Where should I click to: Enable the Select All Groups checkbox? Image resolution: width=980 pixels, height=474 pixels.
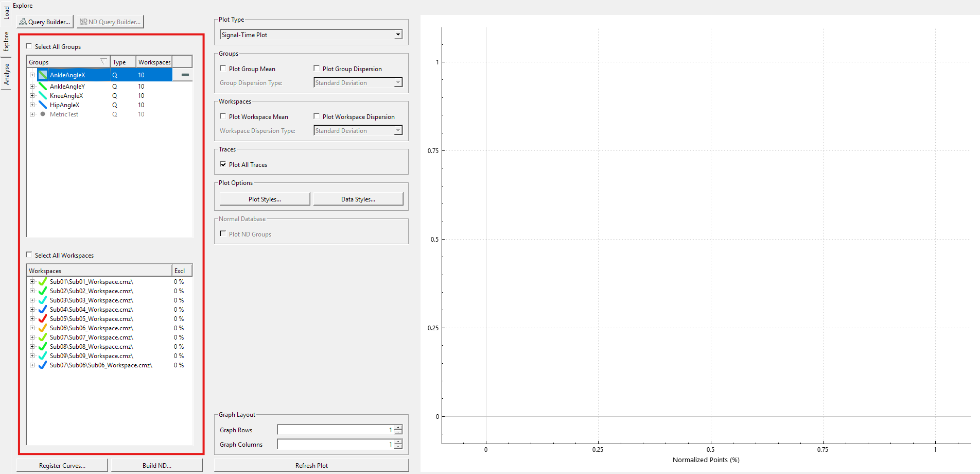(29, 46)
